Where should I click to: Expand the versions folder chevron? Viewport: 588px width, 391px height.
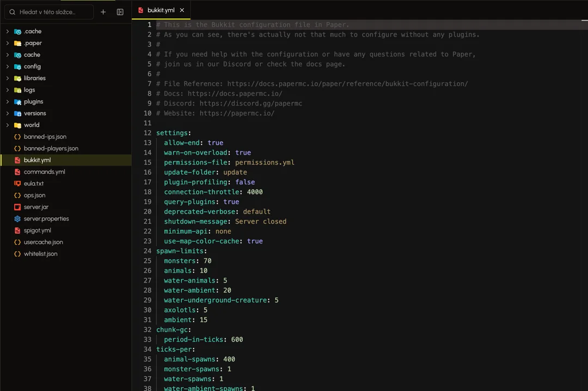point(8,113)
